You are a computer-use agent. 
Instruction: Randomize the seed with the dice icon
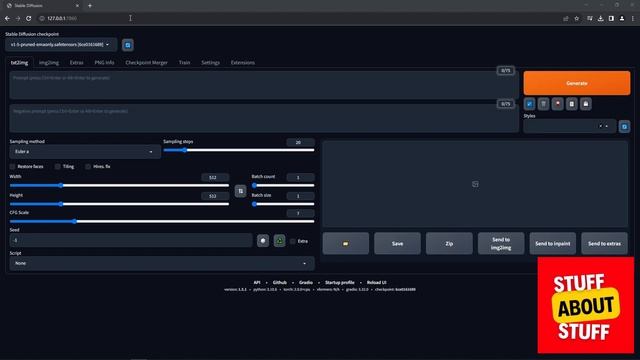coord(263,241)
